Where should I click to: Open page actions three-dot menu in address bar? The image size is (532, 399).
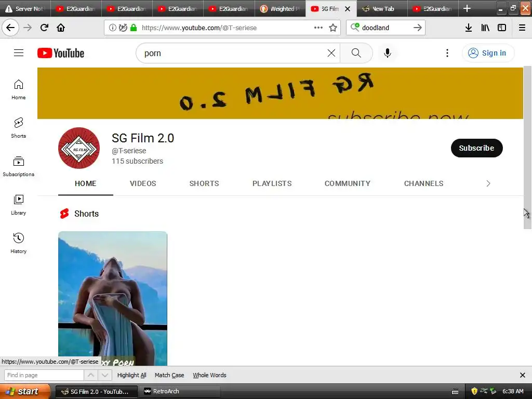[x=318, y=28]
